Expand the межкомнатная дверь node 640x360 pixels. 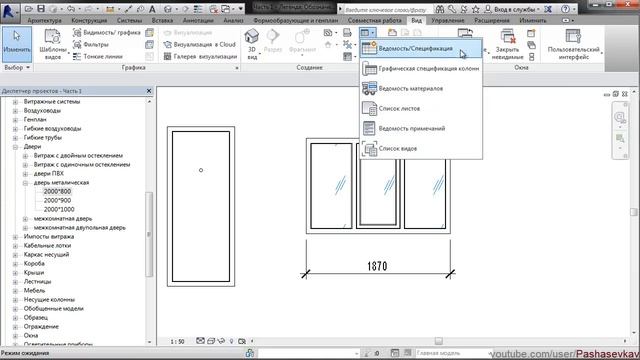[x=25, y=219]
